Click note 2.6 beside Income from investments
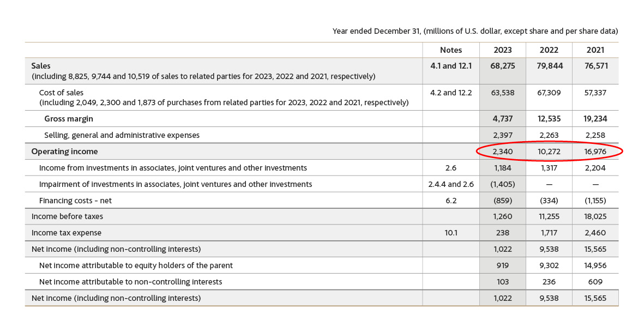 coord(450,168)
